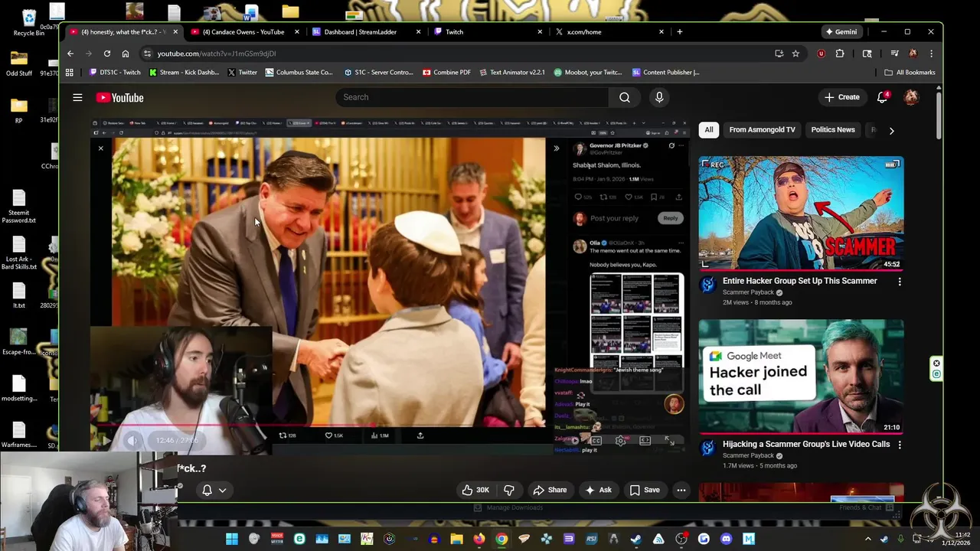Open the Recycle Bin desktop icon
980x551 pixels.
pyautogui.click(x=29, y=22)
